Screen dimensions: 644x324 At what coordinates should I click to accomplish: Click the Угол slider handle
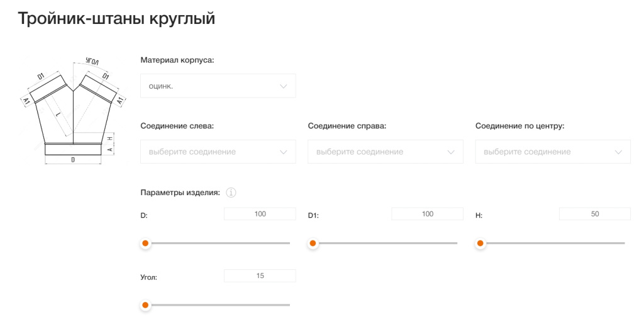click(145, 305)
